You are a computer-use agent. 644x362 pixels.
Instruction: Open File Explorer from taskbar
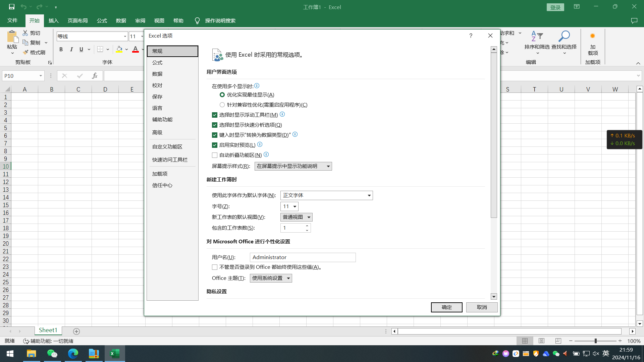[32, 354]
